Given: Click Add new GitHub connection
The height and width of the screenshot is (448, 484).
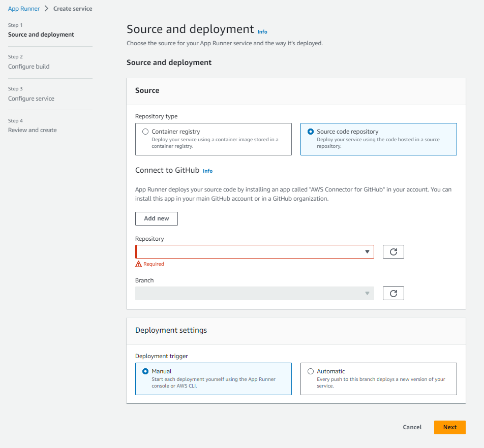Looking at the screenshot, I should click(156, 218).
